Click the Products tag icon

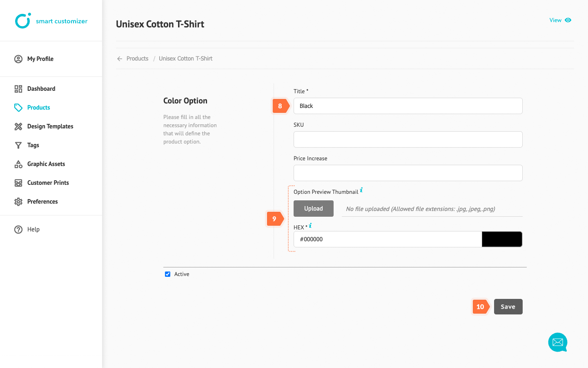tap(18, 108)
